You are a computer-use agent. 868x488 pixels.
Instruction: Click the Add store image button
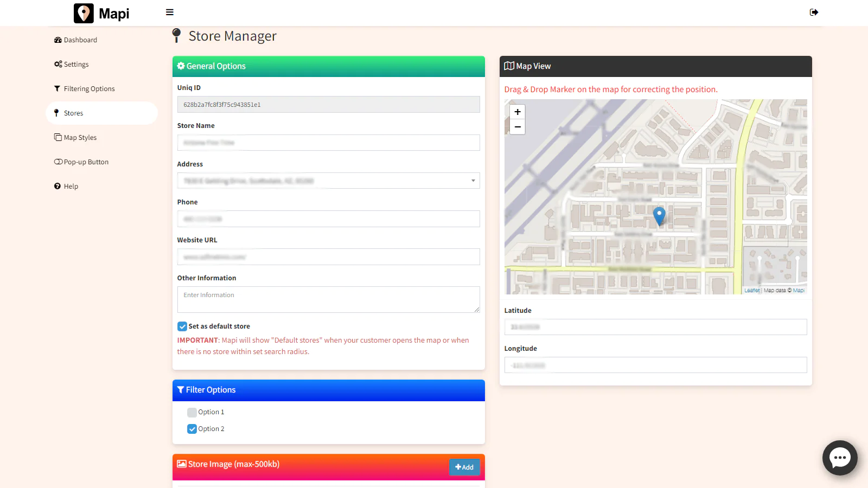(464, 467)
